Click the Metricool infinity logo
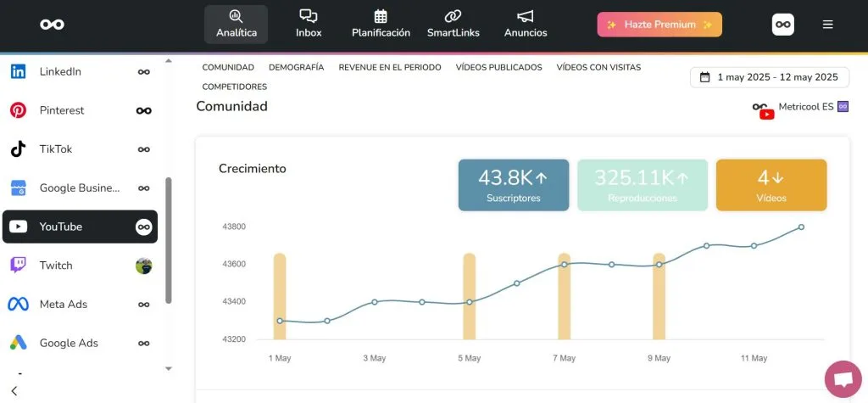Screen dimensions: 868x403 (x=52, y=25)
